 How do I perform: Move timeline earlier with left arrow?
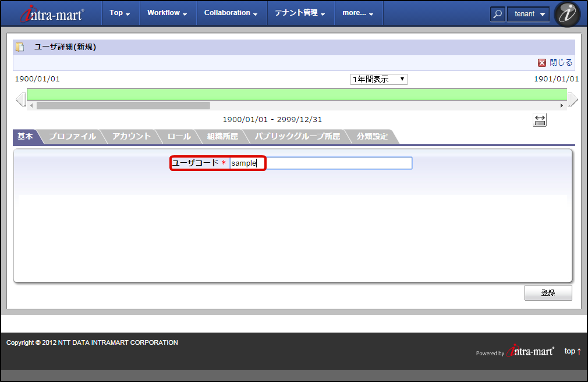click(x=21, y=99)
